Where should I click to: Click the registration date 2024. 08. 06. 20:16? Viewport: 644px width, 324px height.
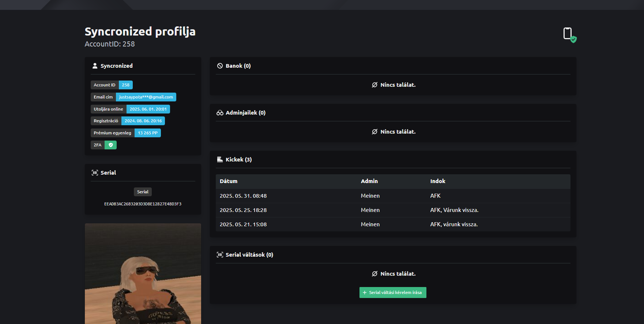point(143,121)
